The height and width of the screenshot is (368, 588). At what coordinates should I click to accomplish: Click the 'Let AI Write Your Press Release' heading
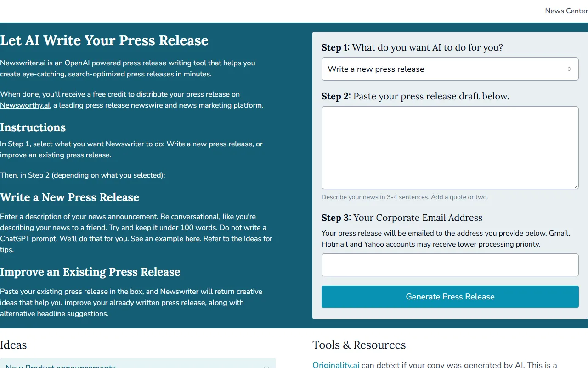[x=104, y=40]
